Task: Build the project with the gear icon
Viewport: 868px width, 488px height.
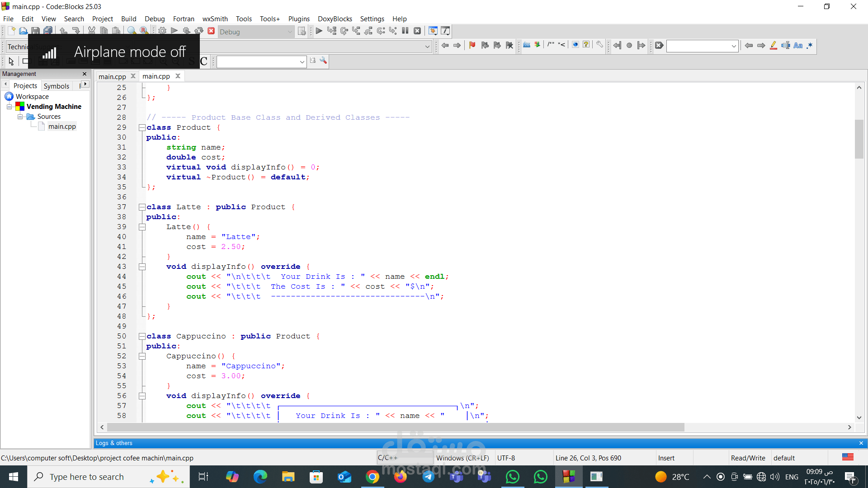Action: [x=162, y=31]
